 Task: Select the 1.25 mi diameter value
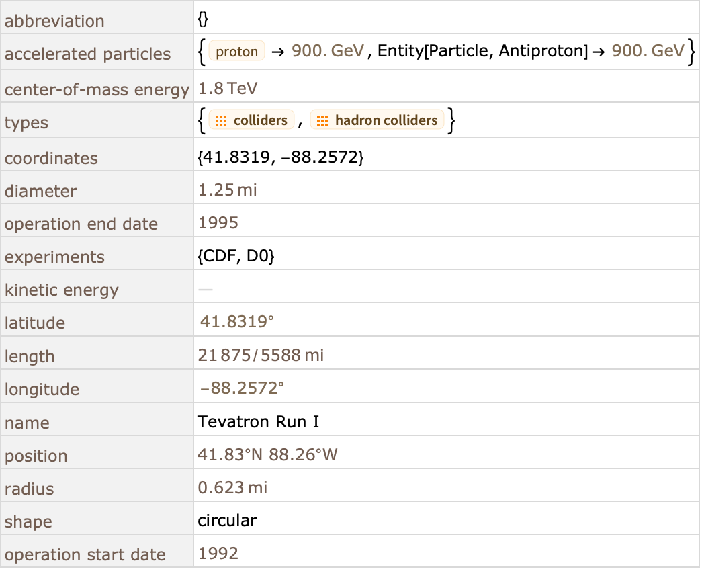(x=228, y=190)
